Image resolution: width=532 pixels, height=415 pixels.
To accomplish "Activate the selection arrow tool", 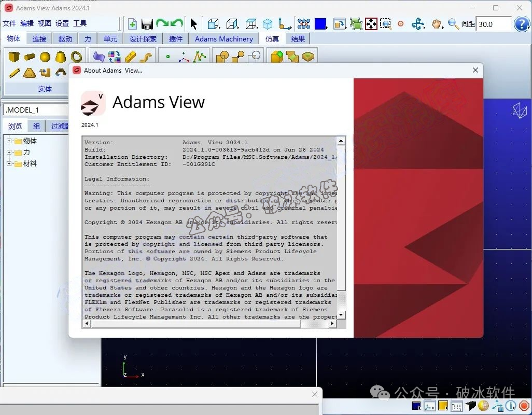I will [192, 23].
